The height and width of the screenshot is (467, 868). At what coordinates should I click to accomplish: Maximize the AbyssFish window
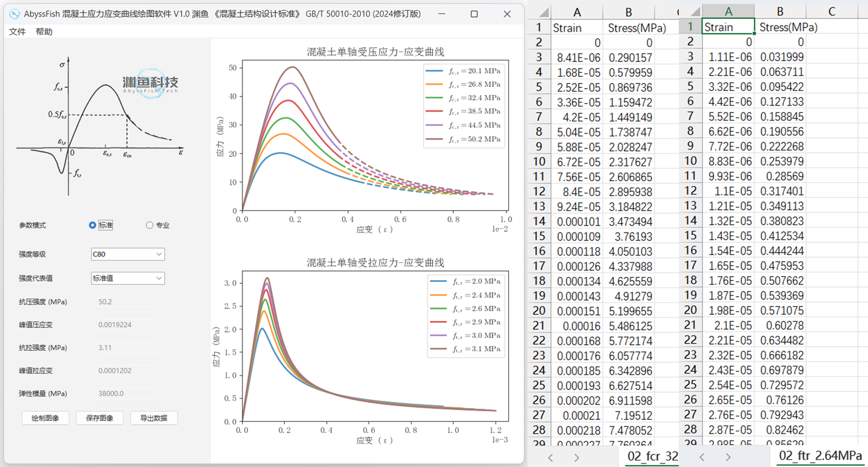(x=474, y=14)
